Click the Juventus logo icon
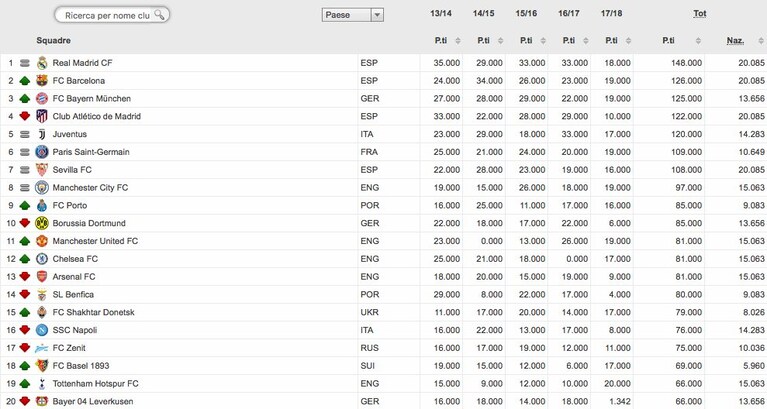 coord(42,134)
